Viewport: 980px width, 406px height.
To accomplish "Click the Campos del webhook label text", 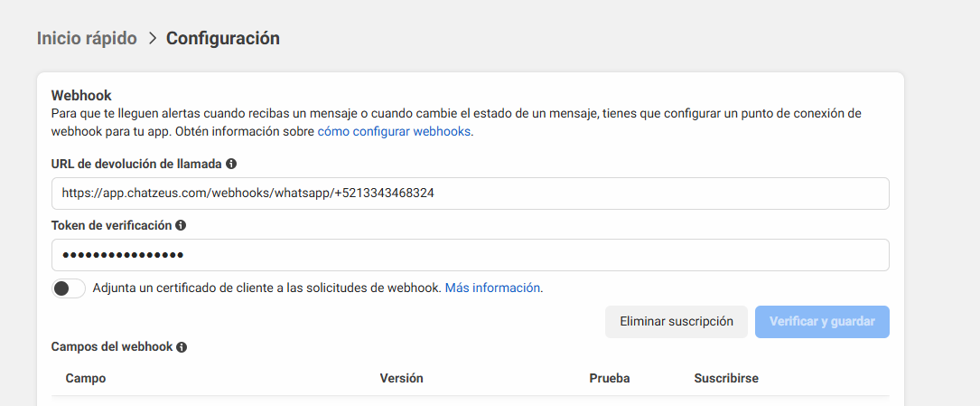I will click(x=112, y=347).
